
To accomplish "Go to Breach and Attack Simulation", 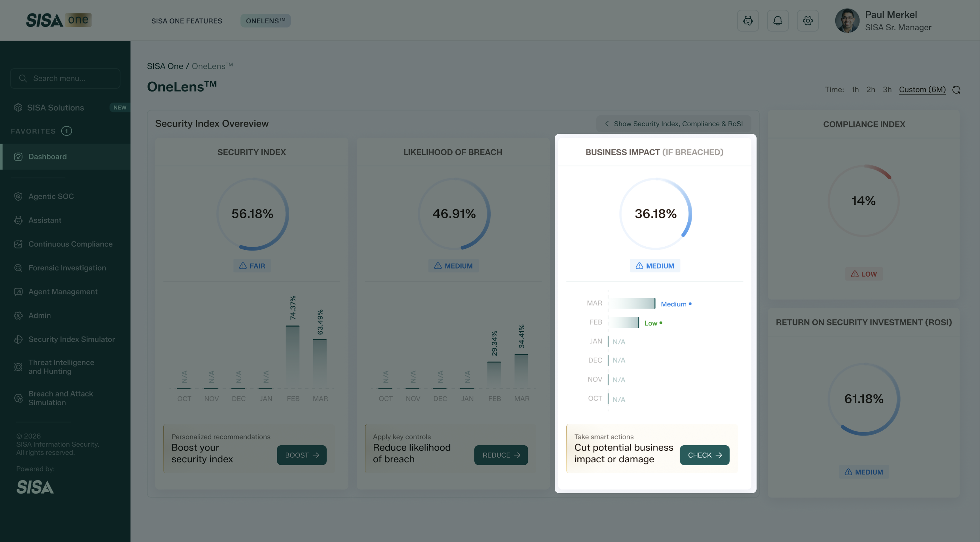I will click(60, 398).
